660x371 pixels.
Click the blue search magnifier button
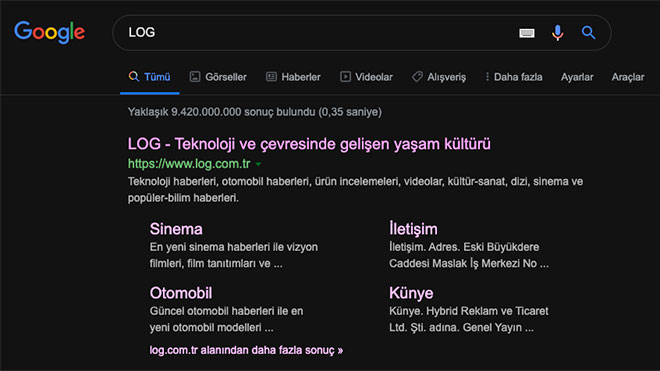[588, 32]
